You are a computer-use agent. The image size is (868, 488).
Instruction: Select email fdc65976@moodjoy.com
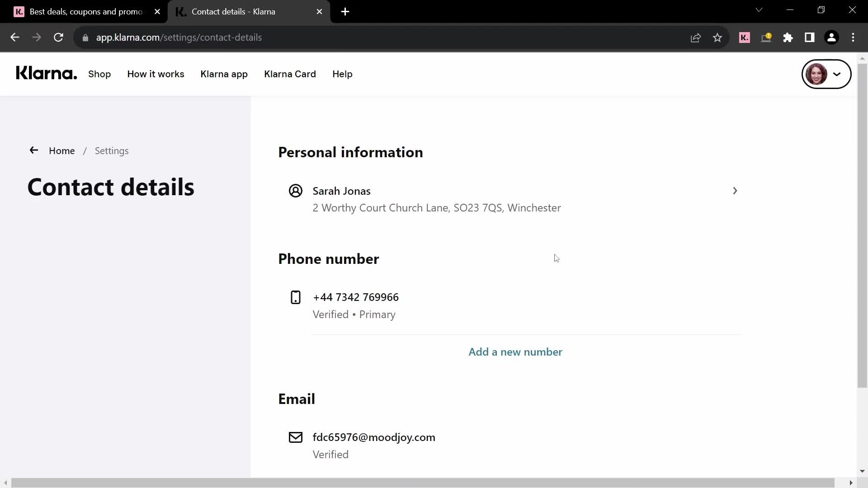point(374,437)
